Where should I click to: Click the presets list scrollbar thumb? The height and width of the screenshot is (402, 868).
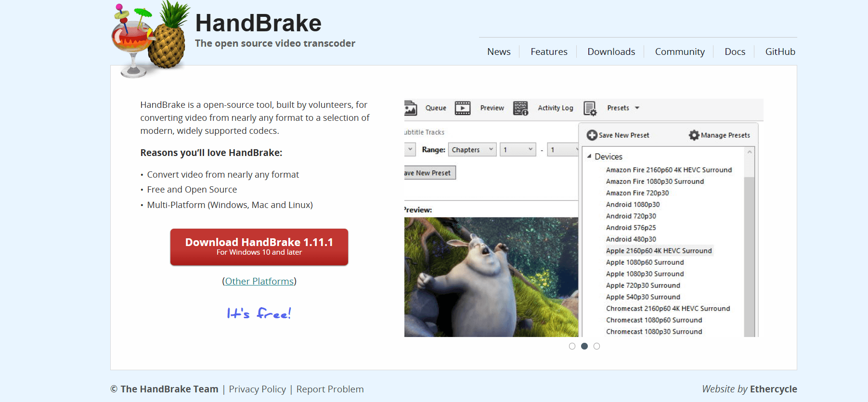(749, 257)
